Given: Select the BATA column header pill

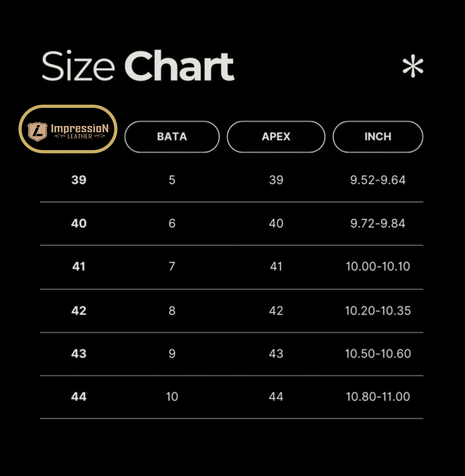Looking at the screenshot, I should coord(172,137).
